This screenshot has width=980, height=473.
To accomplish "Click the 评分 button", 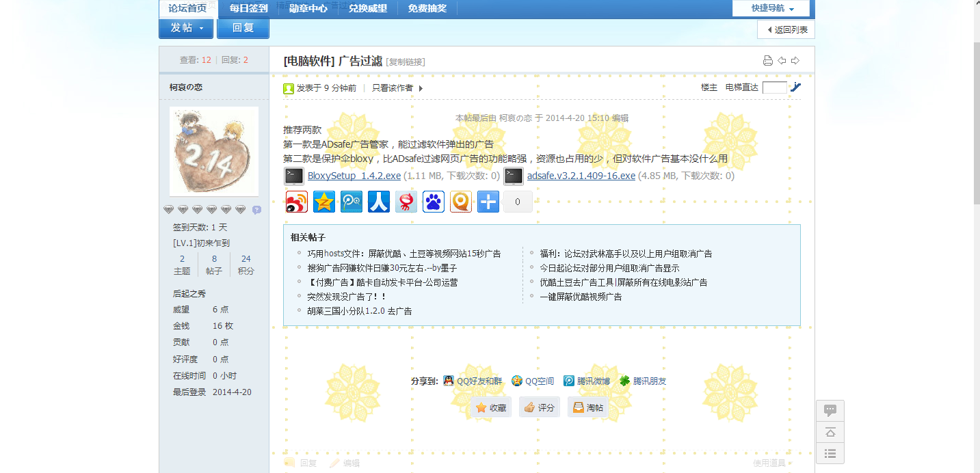I will (x=539, y=407).
